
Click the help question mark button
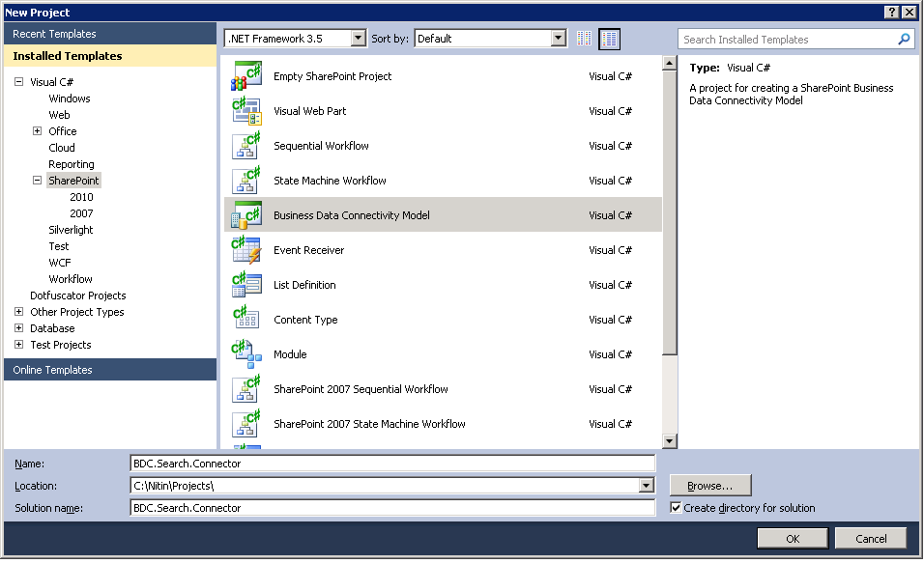coord(891,12)
